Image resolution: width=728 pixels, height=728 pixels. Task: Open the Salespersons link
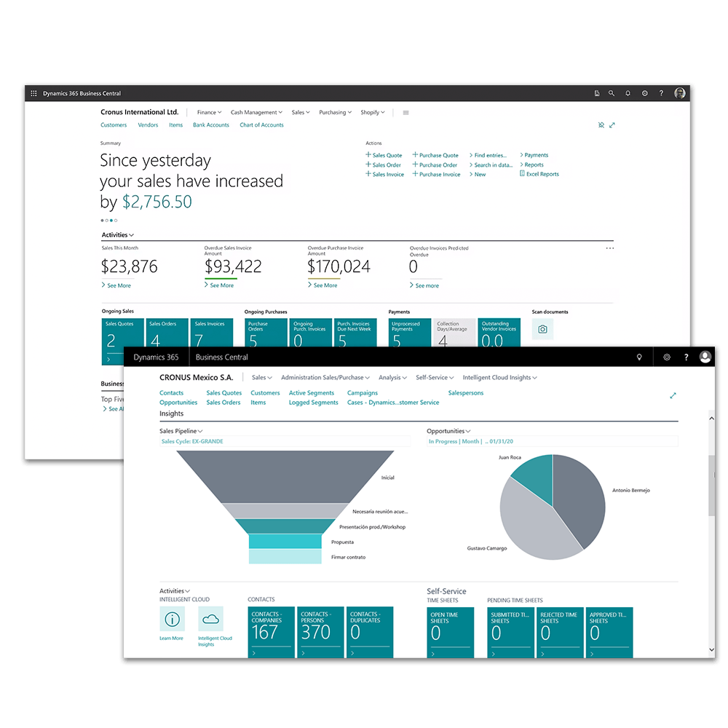[466, 393]
